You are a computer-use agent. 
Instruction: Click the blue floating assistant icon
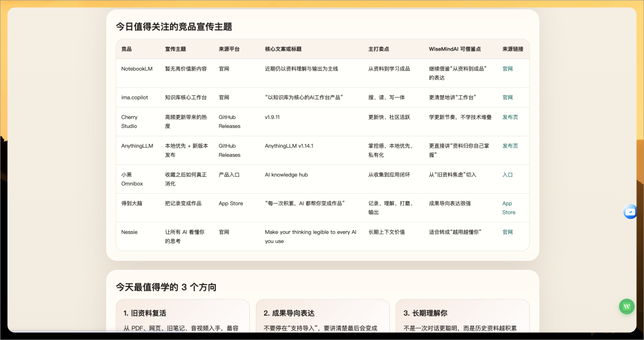pyautogui.click(x=630, y=212)
